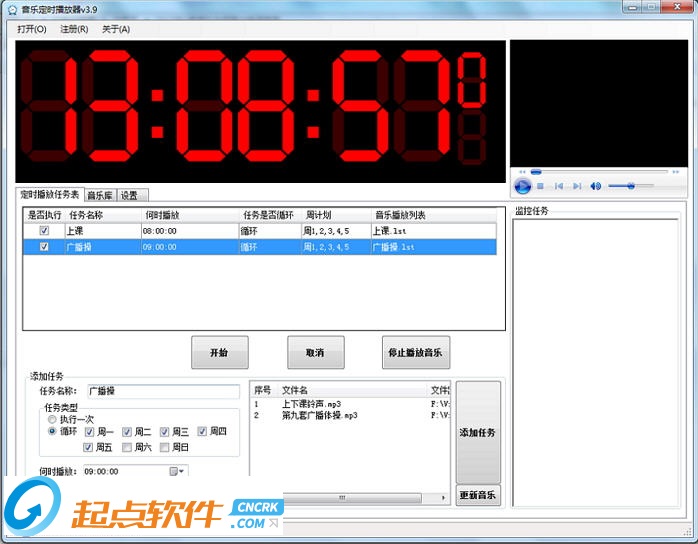Screen dimensions: 698x544
Task: Toggle the 周二 checkbox
Action: (x=127, y=432)
